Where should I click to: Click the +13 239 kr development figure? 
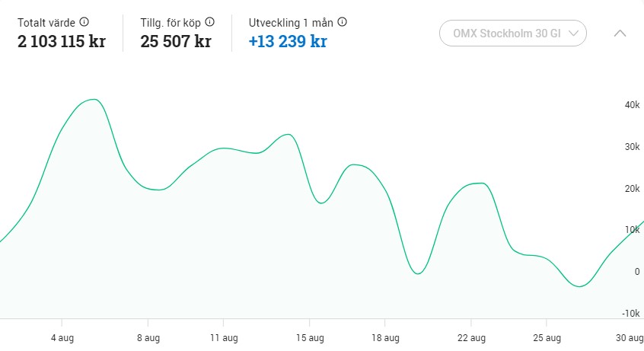click(x=288, y=41)
